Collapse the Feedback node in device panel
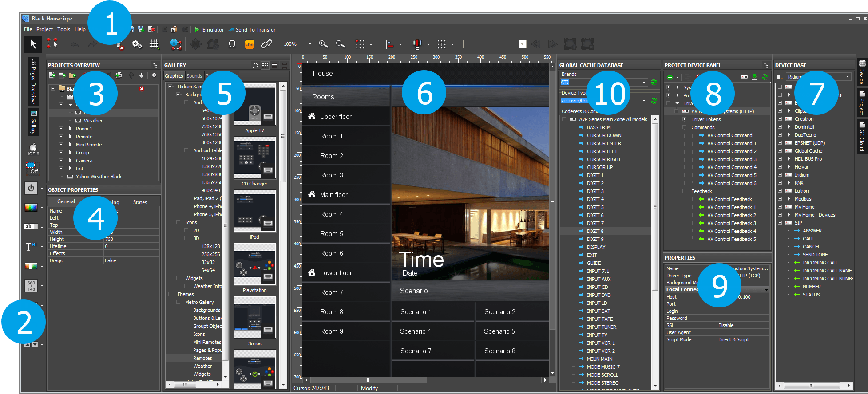The height and width of the screenshot is (394, 868). tap(684, 191)
